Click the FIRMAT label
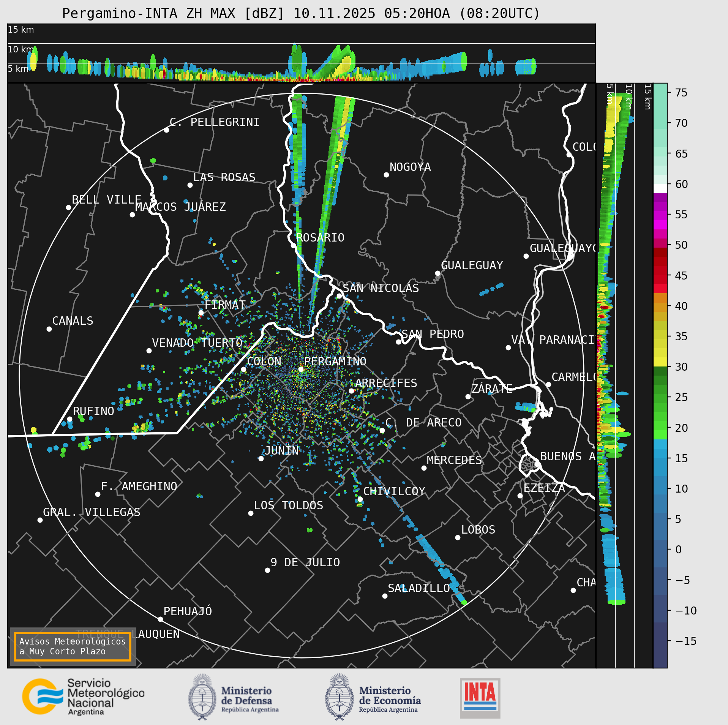Image resolution: width=728 pixels, height=725 pixels. (225, 305)
